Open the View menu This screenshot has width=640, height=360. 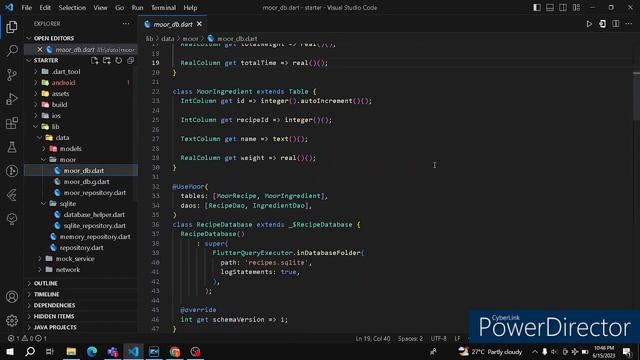(x=100, y=8)
